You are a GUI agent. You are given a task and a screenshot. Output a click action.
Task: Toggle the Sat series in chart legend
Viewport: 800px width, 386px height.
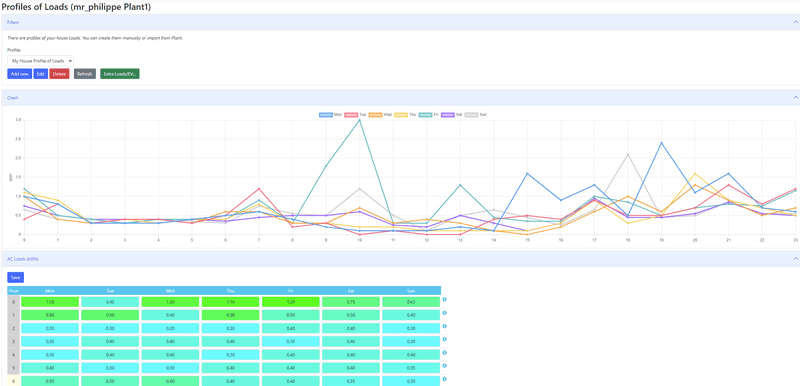(453, 115)
